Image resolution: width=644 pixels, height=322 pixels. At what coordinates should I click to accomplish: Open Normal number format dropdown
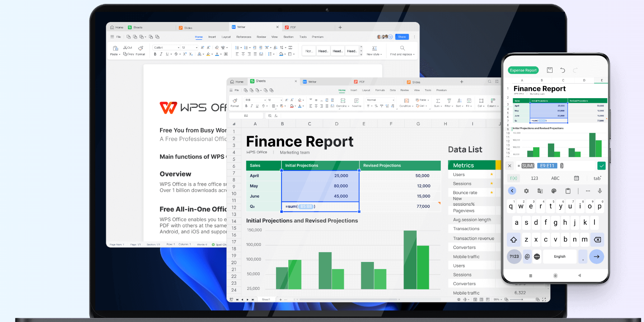click(x=380, y=100)
